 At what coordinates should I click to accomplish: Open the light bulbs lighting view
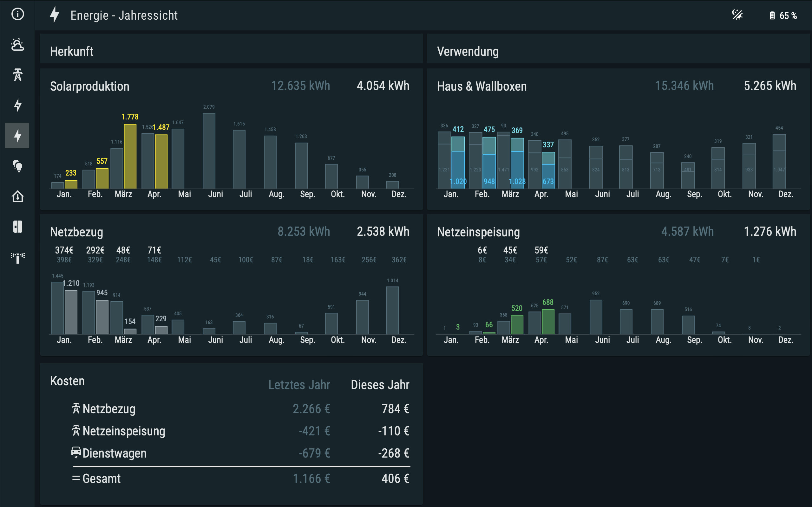tap(17, 166)
